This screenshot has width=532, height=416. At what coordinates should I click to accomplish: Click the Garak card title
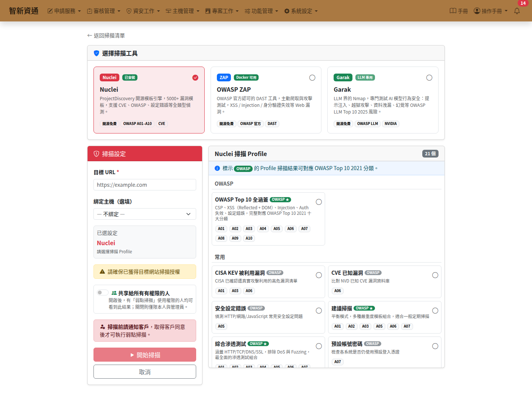(342, 89)
